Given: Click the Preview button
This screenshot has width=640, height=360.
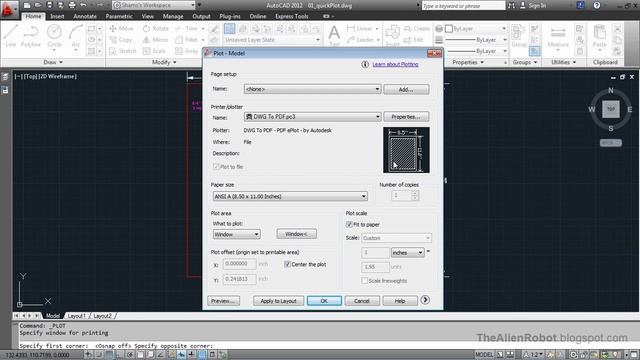Looking at the screenshot, I should pos(223,301).
